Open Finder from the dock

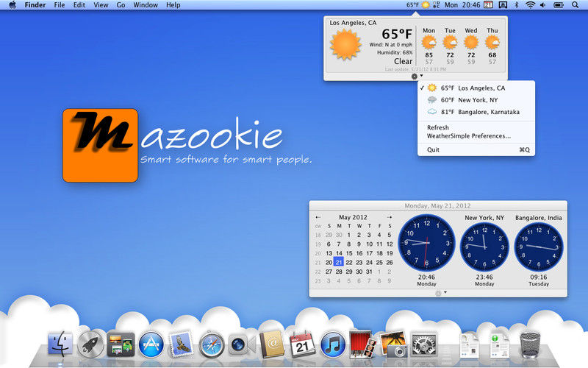click(60, 344)
